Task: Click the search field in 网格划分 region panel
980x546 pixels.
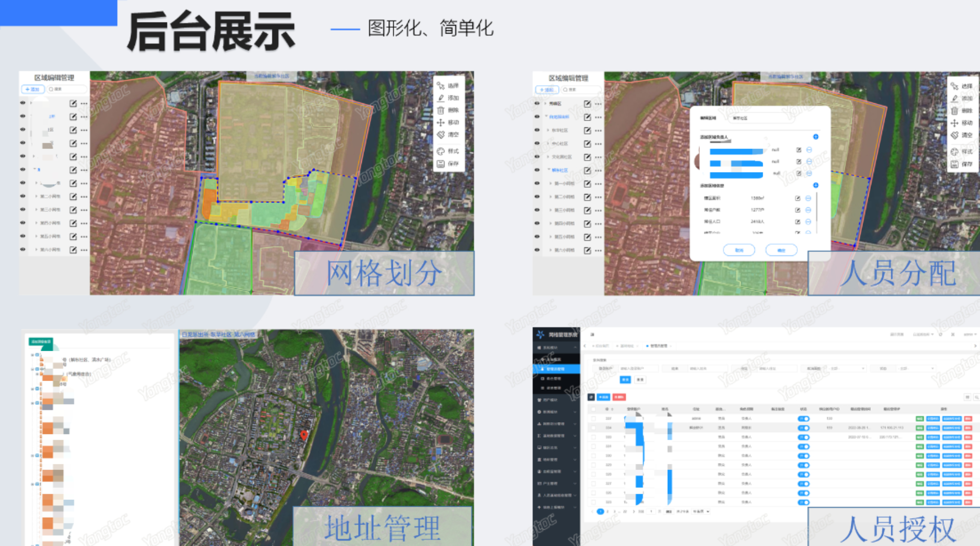Action: point(66,90)
